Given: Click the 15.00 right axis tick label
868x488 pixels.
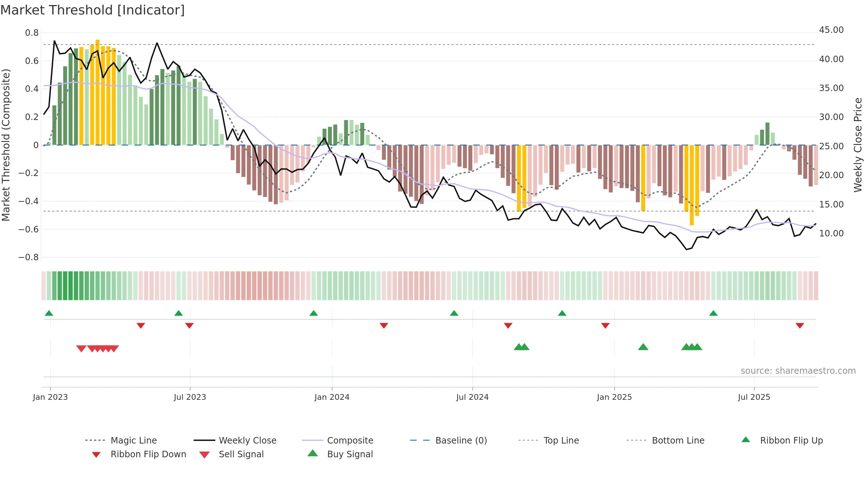Looking at the screenshot, I should 831,204.
